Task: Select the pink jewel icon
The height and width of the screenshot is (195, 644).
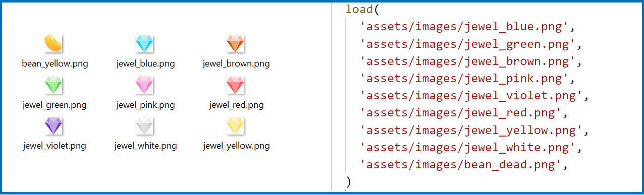Action: [144, 85]
